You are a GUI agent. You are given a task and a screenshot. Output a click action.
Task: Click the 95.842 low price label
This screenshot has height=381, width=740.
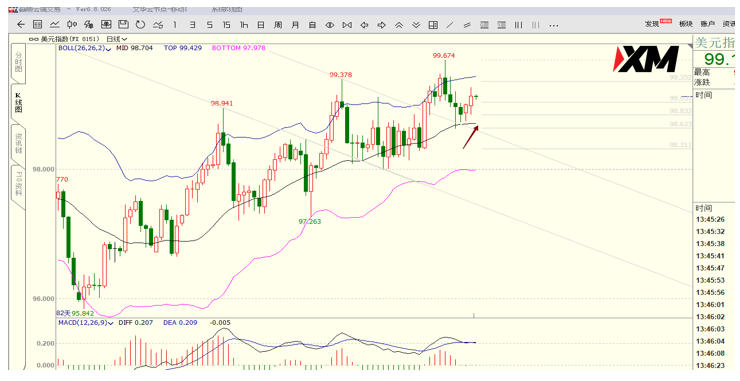coord(83,313)
